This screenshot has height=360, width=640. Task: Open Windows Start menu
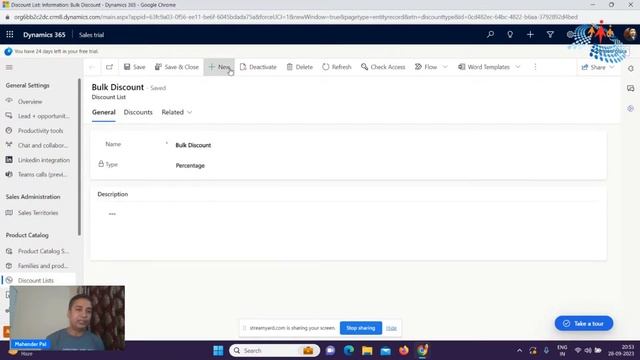pos(218,351)
